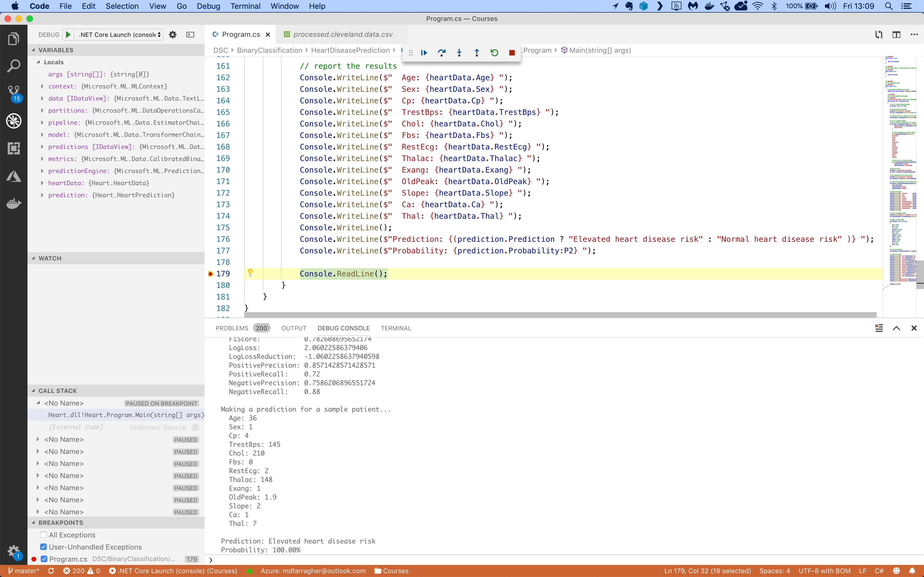924x577 pixels.
Task: Click the debug configurations gear icon
Action: click(x=172, y=34)
